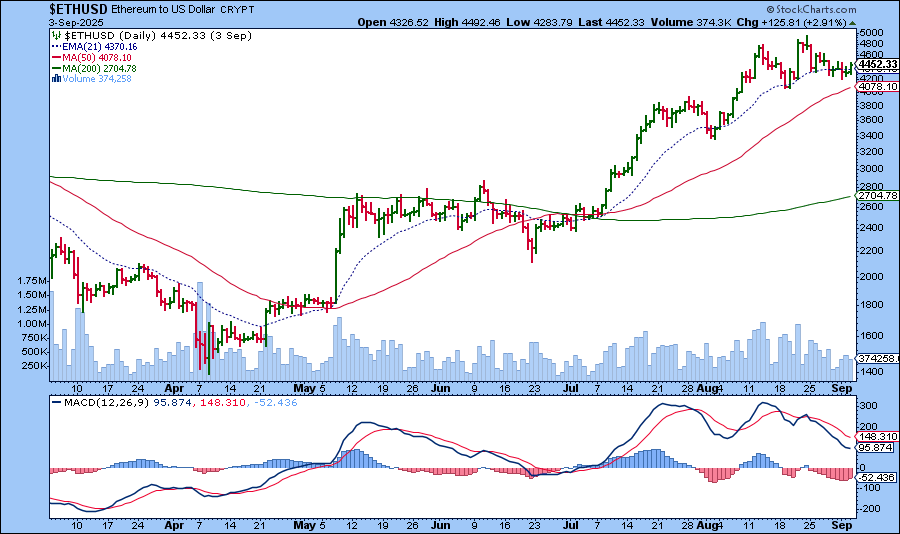Select the Aug label on date axis
Image resolution: width=900 pixels, height=534 pixels.
click(706, 385)
